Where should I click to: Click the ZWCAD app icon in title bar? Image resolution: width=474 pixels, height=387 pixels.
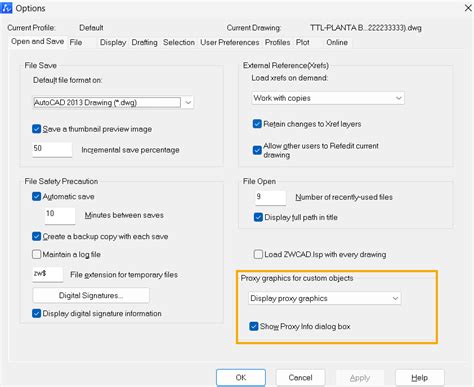click(6, 8)
